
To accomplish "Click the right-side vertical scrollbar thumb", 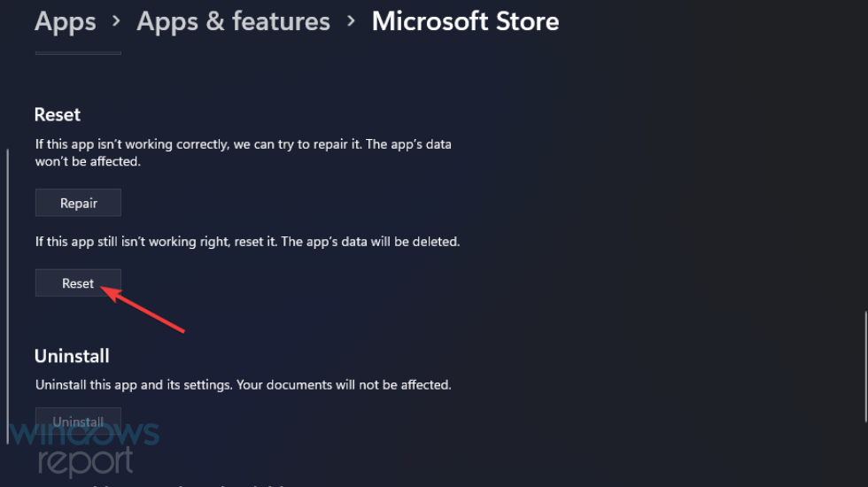I will (866, 367).
